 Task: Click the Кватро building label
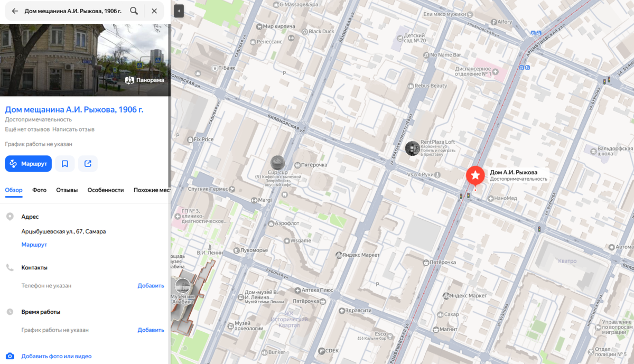pos(567,261)
